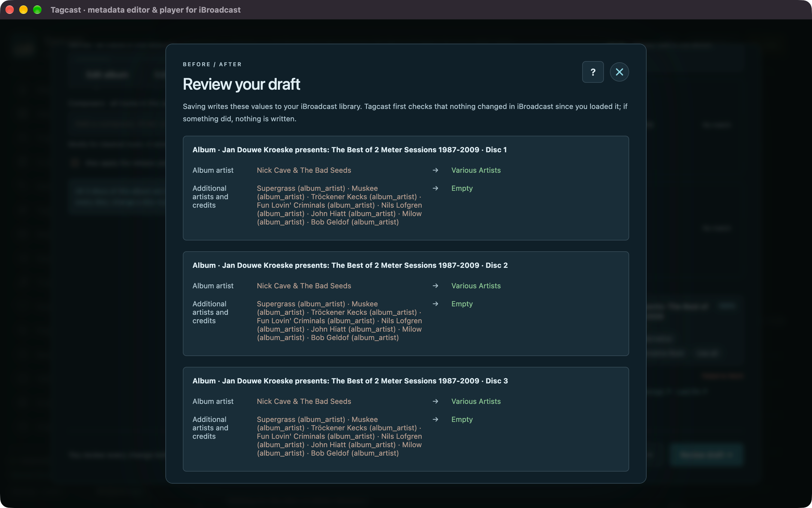812x508 pixels.
Task: Select the Disc 1 album heading
Action: click(349, 150)
